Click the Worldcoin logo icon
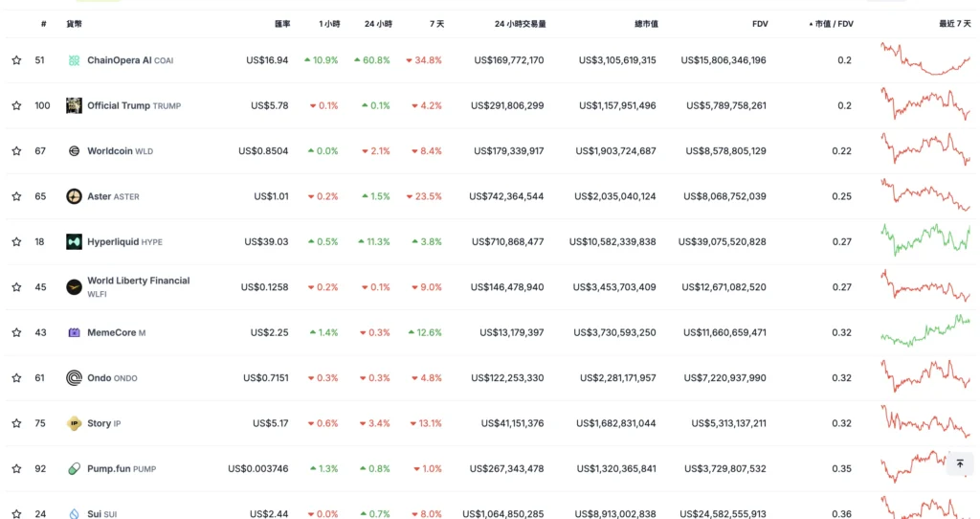The height and width of the screenshot is (519, 980). click(74, 150)
